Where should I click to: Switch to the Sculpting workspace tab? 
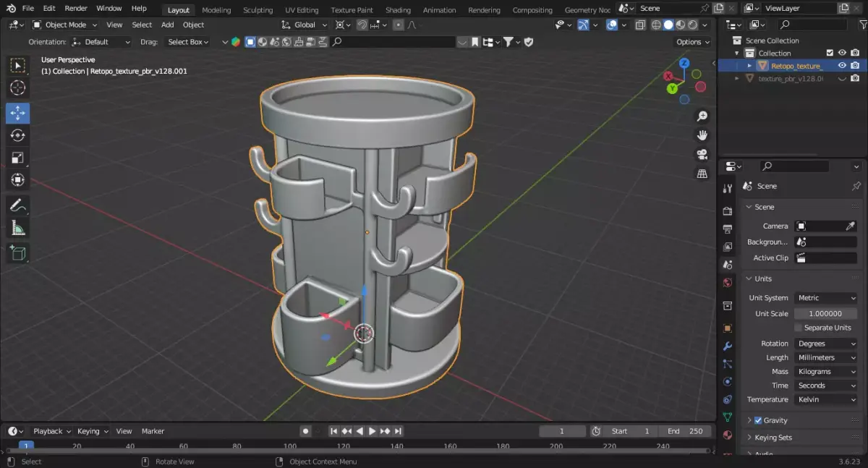pos(258,10)
